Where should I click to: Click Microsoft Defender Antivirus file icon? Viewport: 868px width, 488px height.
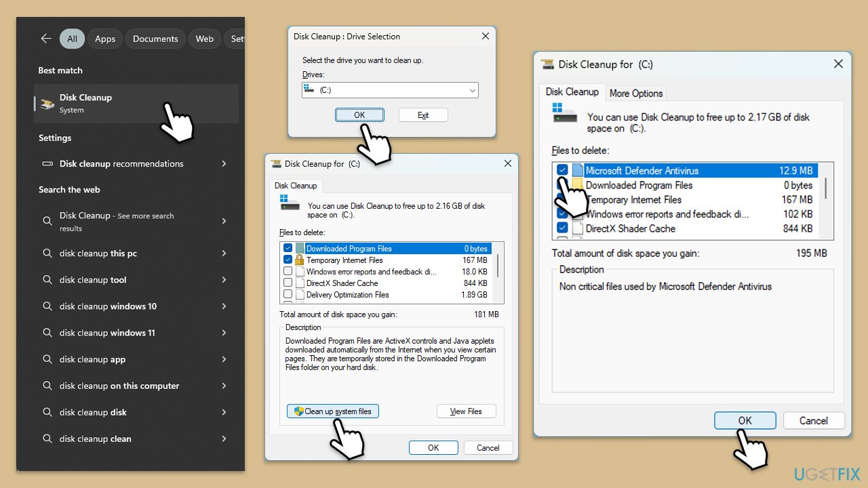click(x=578, y=170)
